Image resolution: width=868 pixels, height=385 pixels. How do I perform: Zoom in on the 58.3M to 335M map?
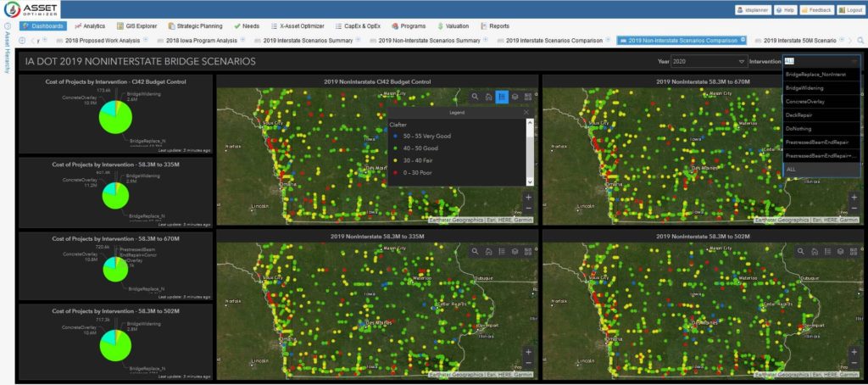coord(527,351)
